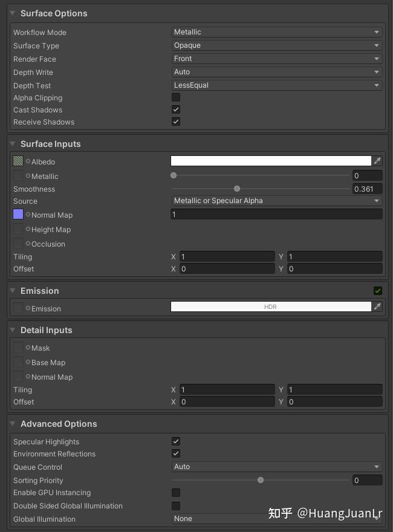Viewport: 393px width, 532px height.
Task: Uncheck the Emission enable toggle
Action: tap(378, 290)
